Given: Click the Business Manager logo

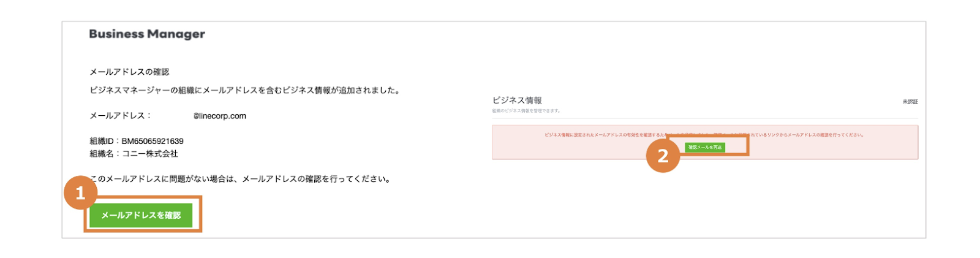Looking at the screenshot, I should (147, 34).
